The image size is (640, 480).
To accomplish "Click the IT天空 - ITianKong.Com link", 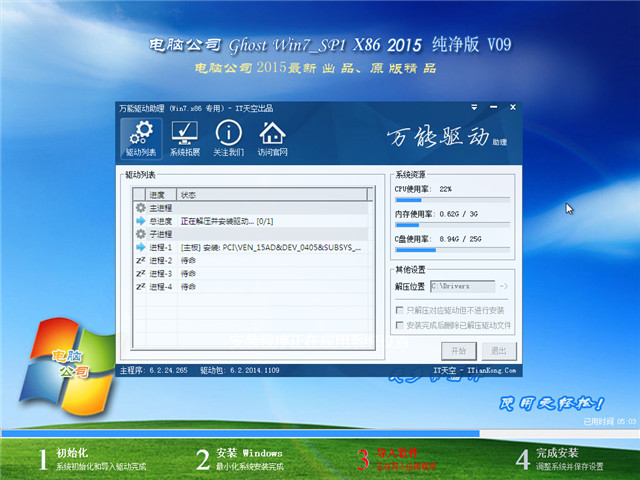I will 474,370.
